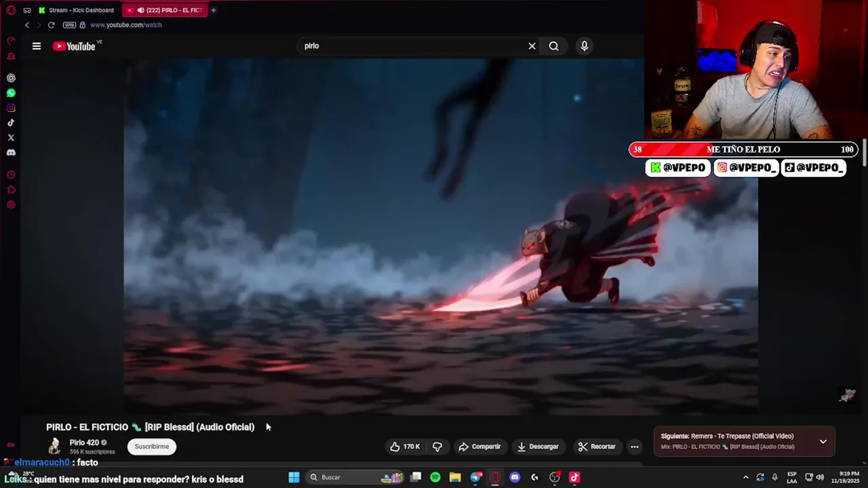The width and height of the screenshot is (868, 488).
Task: Open Task View on taskbar
Action: tap(416, 477)
